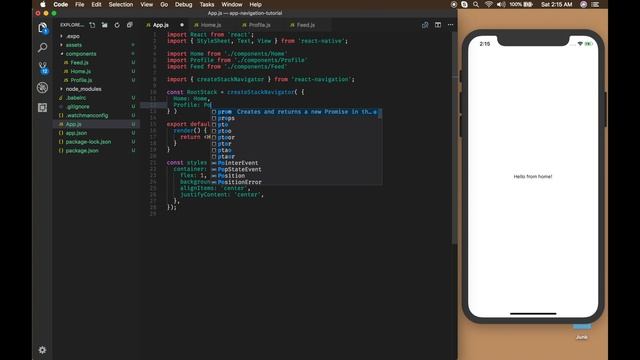Switch to the Home.js editor tab
This screenshot has height=360, width=640.
[x=211, y=25]
